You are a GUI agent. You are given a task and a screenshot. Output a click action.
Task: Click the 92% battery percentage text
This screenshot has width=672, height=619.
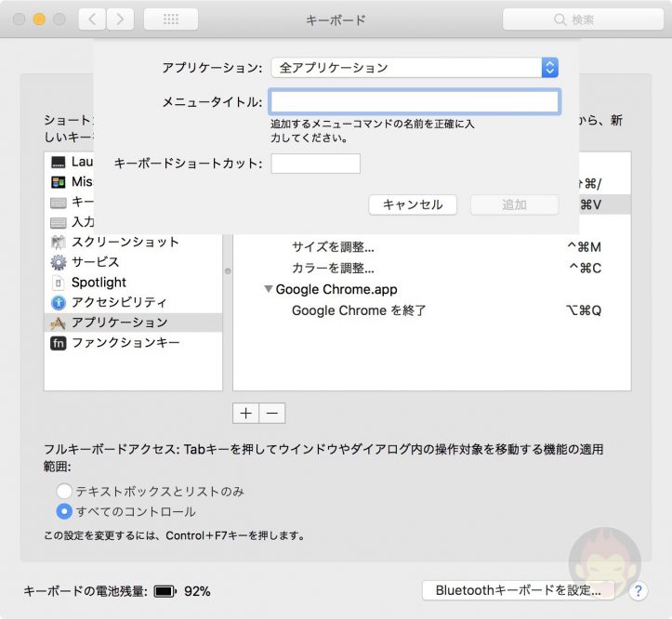pos(197,591)
